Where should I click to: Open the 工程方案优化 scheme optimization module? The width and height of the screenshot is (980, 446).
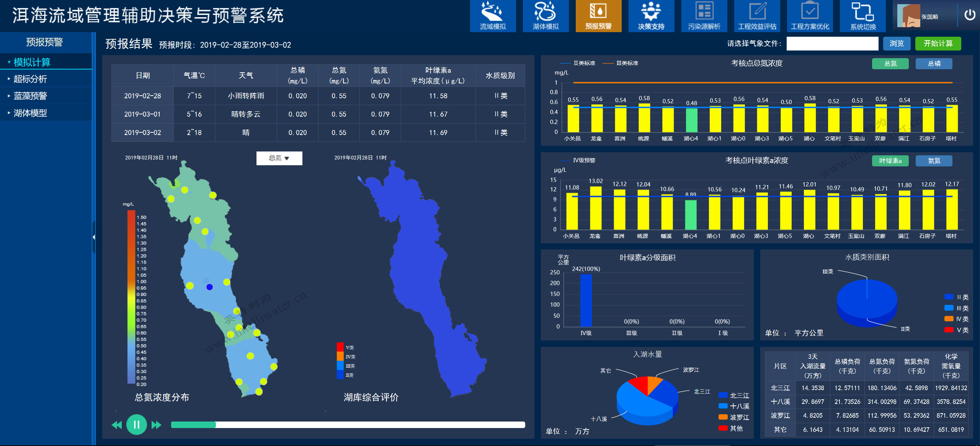pos(810,16)
